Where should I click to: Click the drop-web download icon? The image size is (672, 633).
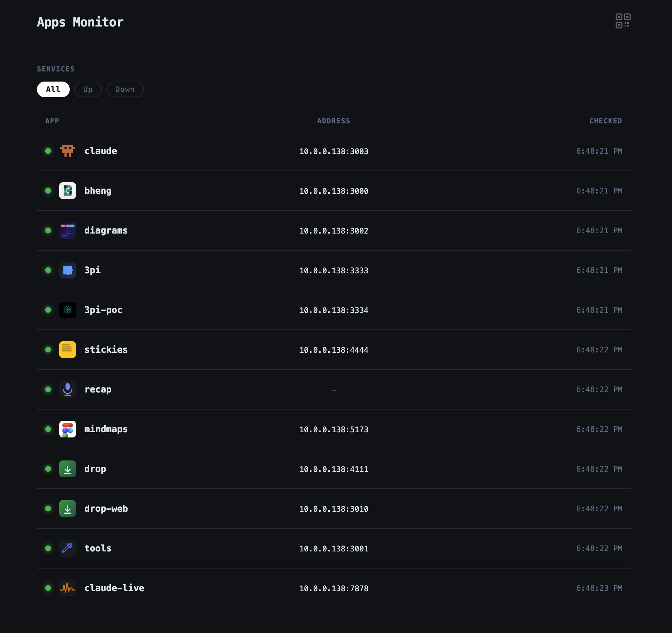point(68,509)
